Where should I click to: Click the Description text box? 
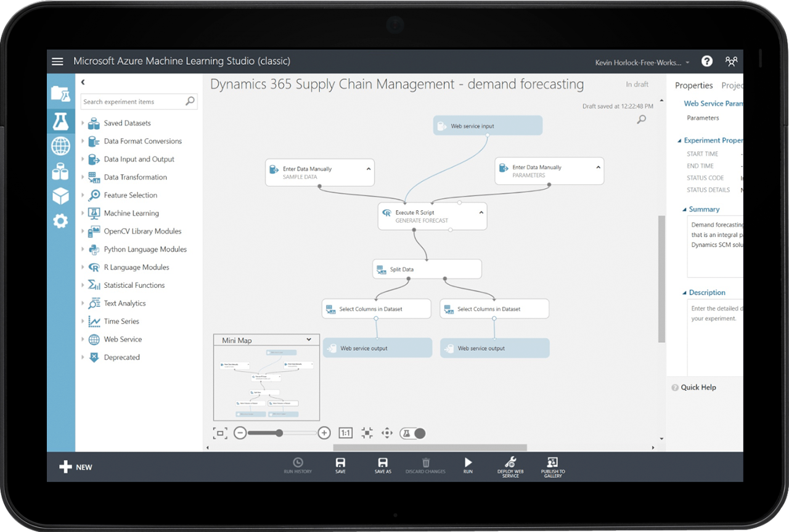click(715, 338)
